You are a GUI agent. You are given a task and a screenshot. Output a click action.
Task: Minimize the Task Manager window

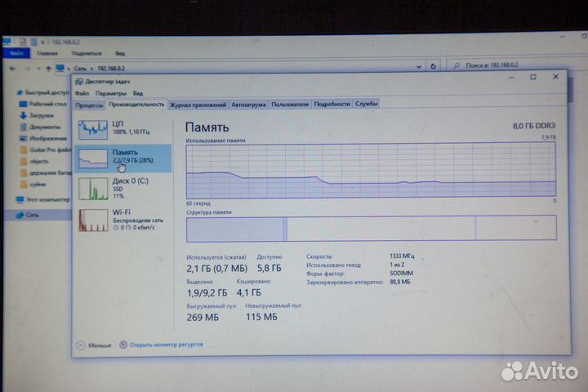511,78
